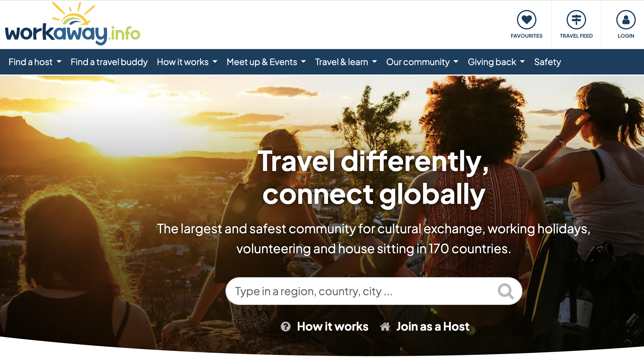The width and height of the screenshot is (644, 362).
Task: Click the LOGIN text label
Action: [x=626, y=36]
